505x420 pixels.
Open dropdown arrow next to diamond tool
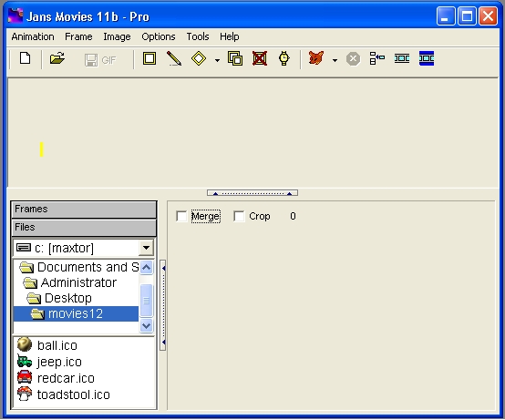pos(217,60)
